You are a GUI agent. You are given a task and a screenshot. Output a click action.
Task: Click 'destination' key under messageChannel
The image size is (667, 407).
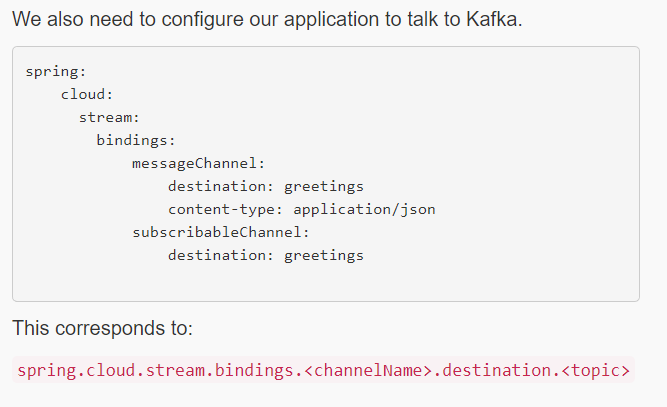pos(216,186)
